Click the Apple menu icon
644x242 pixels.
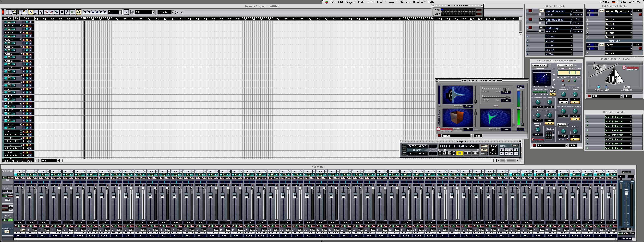326,2
